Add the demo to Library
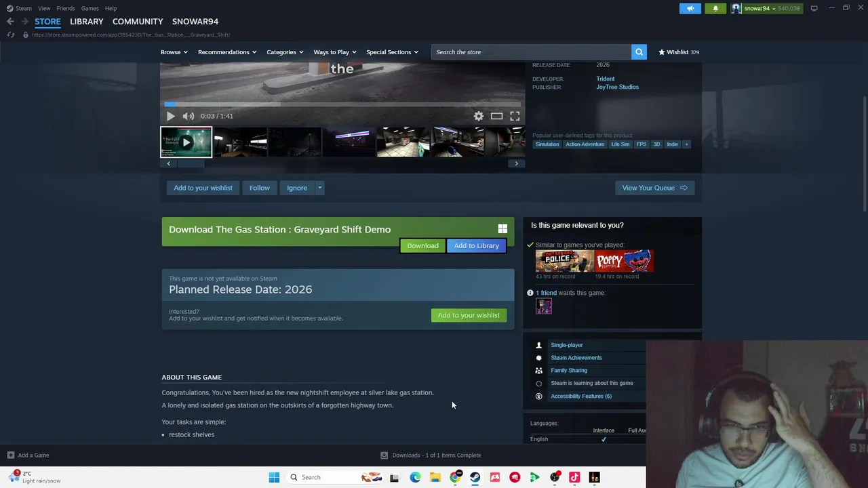 click(476, 245)
